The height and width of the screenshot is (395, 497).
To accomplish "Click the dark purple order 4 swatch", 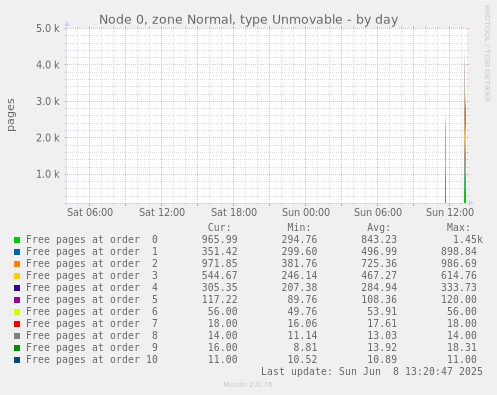I will (17, 288).
